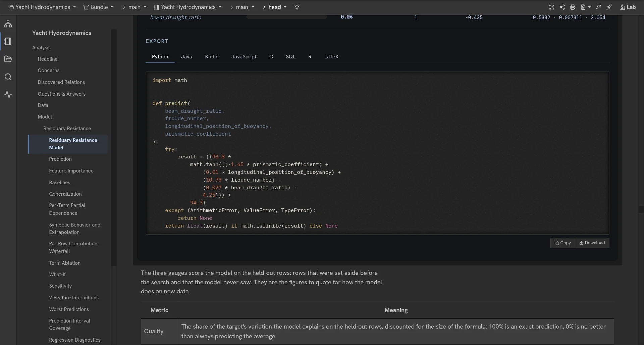Image resolution: width=644 pixels, height=345 pixels.
Task: Open Term Ablation in sidebar
Action: click(x=65, y=263)
